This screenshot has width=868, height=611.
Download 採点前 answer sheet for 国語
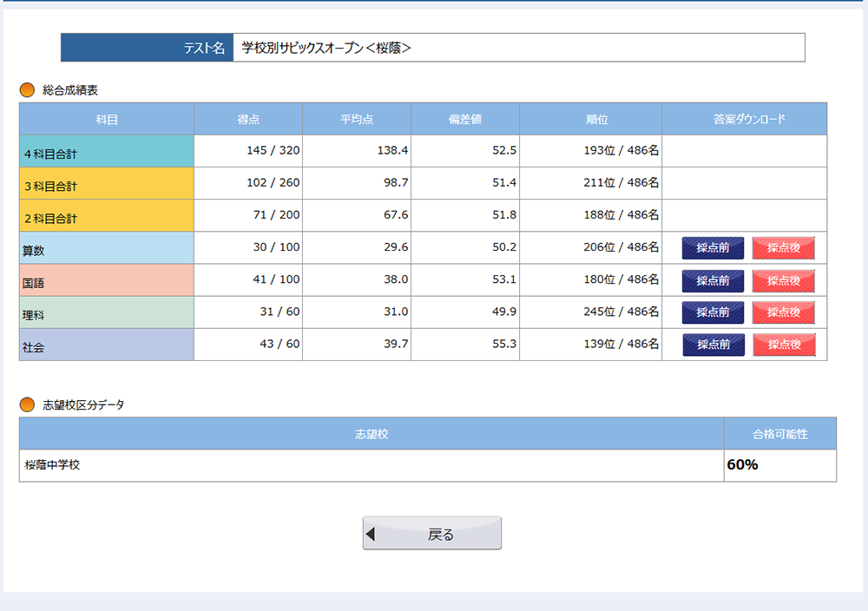point(713,280)
